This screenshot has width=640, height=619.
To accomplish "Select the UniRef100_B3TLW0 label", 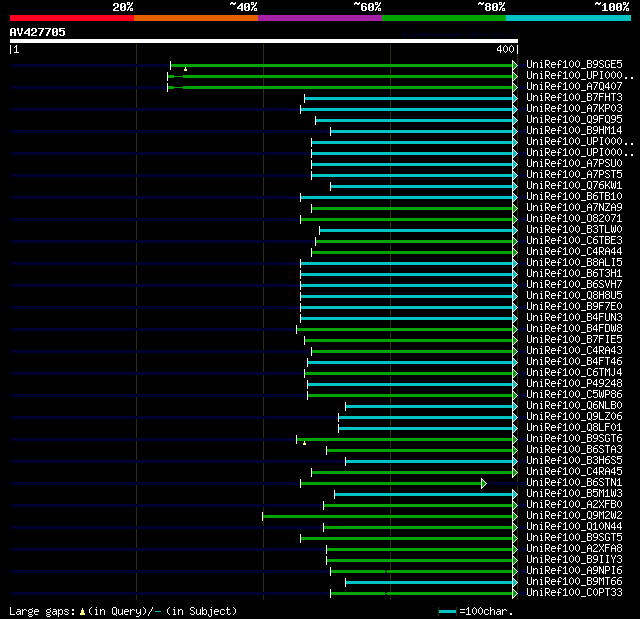I will coord(574,230).
